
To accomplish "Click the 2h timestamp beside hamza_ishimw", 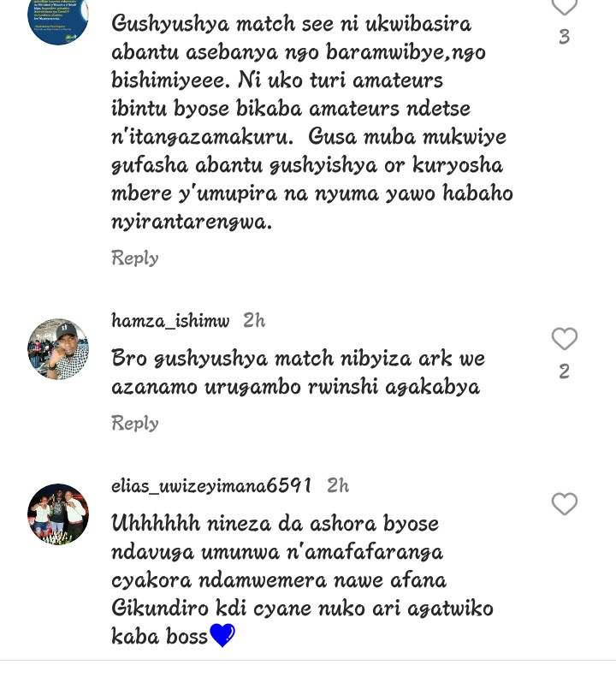I will (x=254, y=320).
